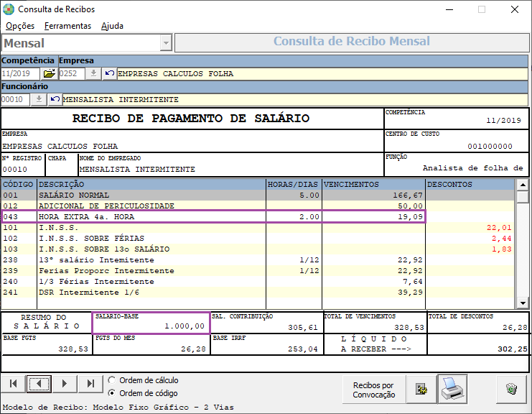Select the DSR Intermitente 1/6 row
Screen dimensions: 532x414
(x=258, y=293)
